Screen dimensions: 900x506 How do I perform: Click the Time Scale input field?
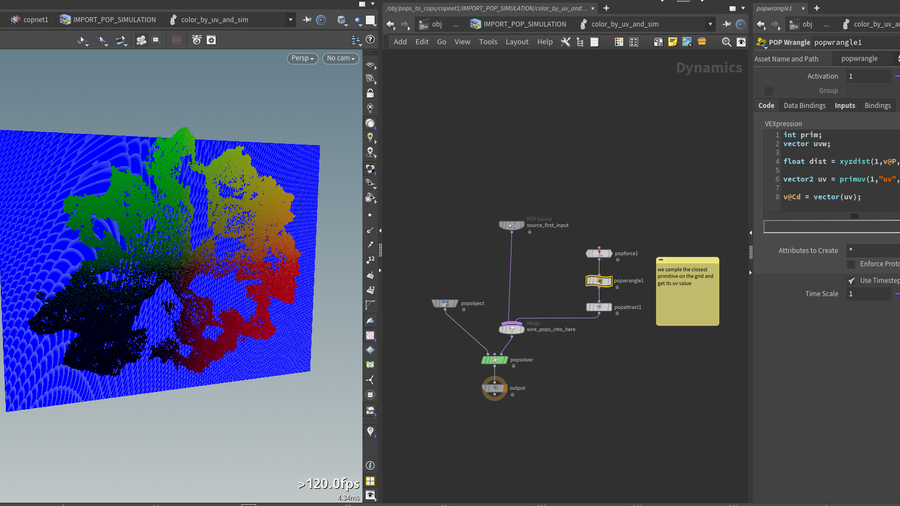click(x=867, y=294)
